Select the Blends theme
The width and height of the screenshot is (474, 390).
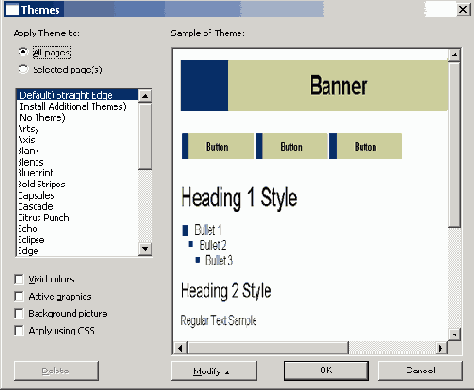point(77,162)
